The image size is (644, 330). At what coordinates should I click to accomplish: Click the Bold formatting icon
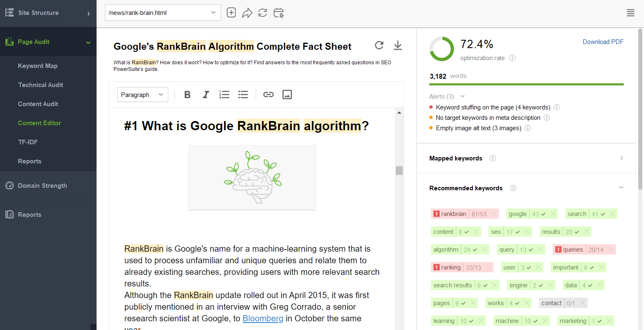click(187, 95)
